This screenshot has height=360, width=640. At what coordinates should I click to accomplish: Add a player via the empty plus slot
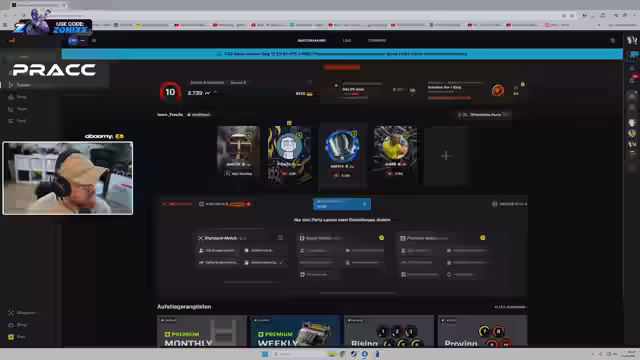(445, 156)
